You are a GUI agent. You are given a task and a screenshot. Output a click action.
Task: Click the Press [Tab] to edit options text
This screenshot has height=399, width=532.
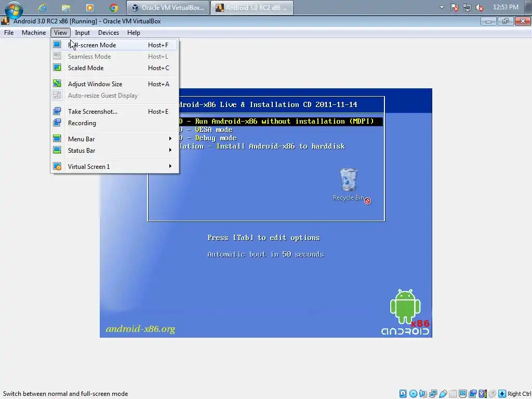(263, 237)
